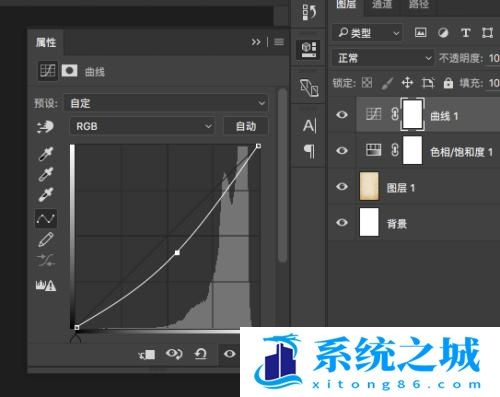Open the 预设 preset dropdown
The image size is (500, 397).
(x=166, y=103)
